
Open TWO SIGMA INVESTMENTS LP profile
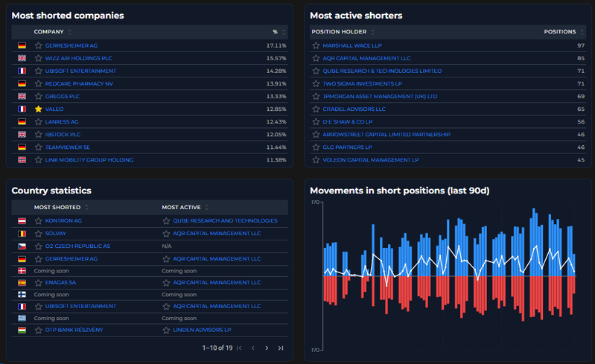[363, 84]
